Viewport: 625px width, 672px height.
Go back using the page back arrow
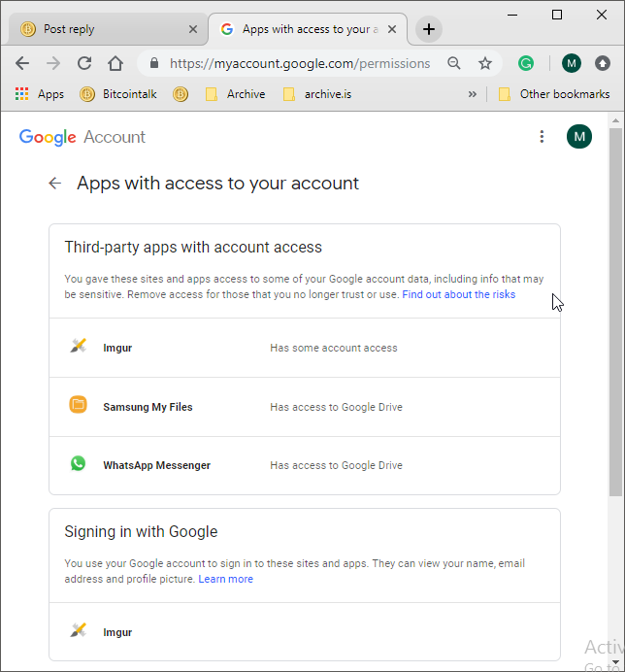click(54, 184)
